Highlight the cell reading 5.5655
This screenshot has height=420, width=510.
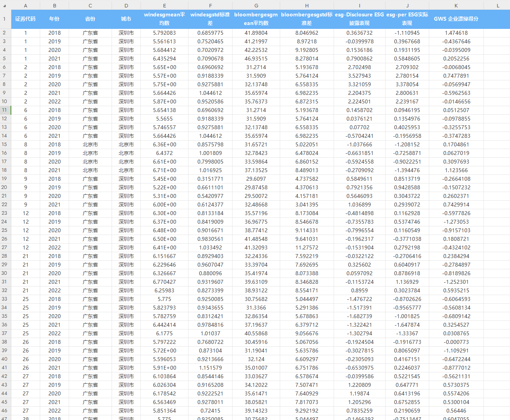(165, 119)
